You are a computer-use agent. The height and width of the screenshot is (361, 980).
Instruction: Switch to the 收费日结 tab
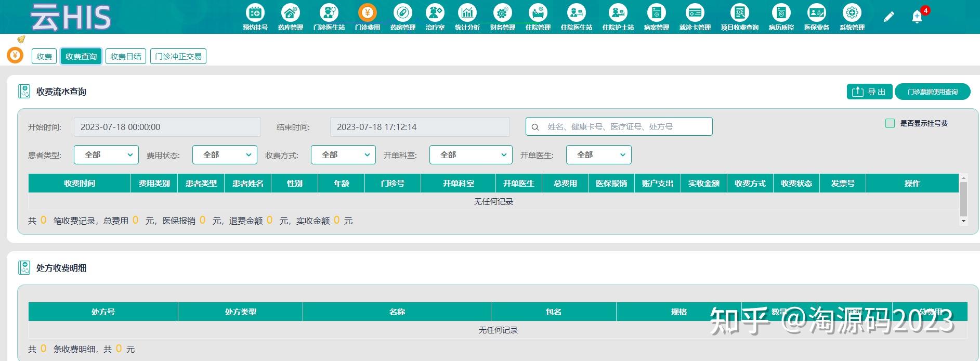tap(126, 56)
